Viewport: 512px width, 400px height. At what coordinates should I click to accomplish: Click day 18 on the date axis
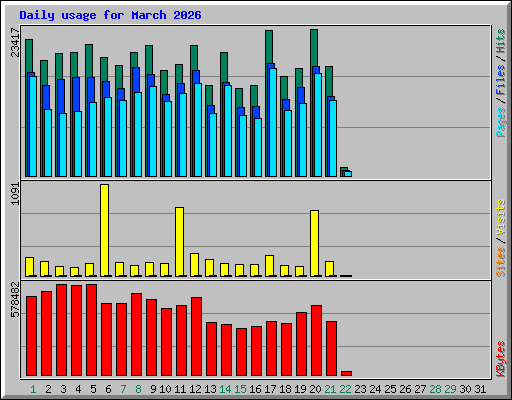tap(285, 389)
